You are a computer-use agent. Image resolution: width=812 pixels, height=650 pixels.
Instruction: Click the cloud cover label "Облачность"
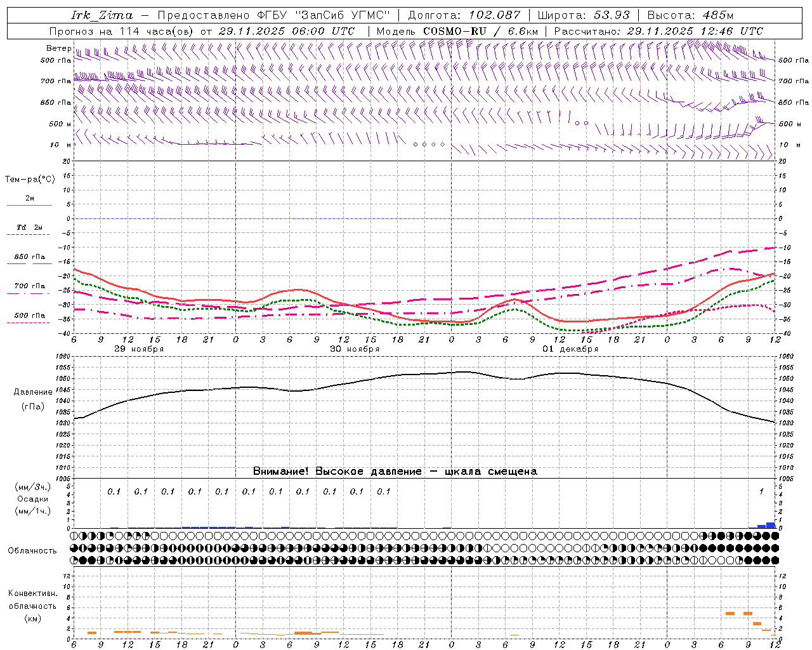point(32,551)
